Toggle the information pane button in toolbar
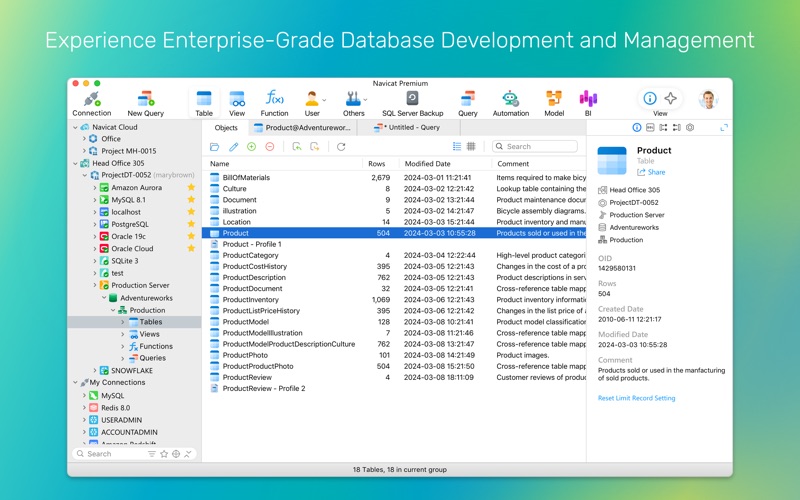Image resolution: width=800 pixels, height=500 pixels. pyautogui.click(x=649, y=98)
